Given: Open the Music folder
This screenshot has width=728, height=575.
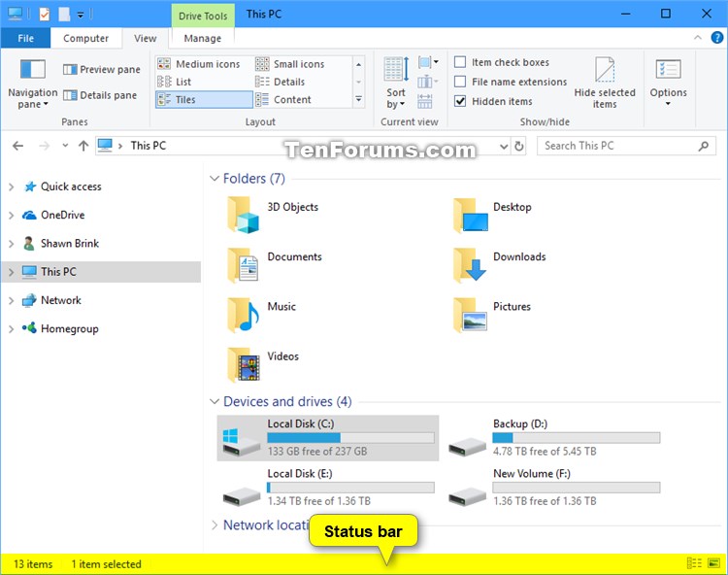Looking at the screenshot, I should [261, 315].
